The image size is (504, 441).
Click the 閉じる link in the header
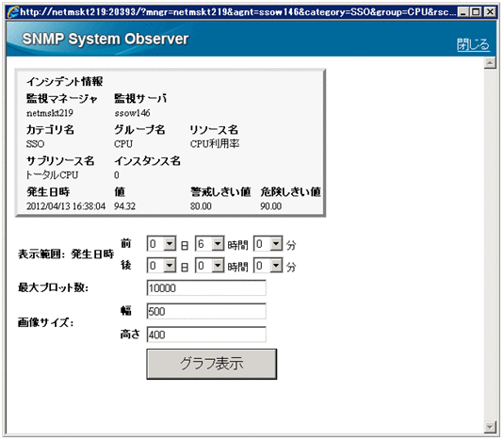[x=473, y=44]
